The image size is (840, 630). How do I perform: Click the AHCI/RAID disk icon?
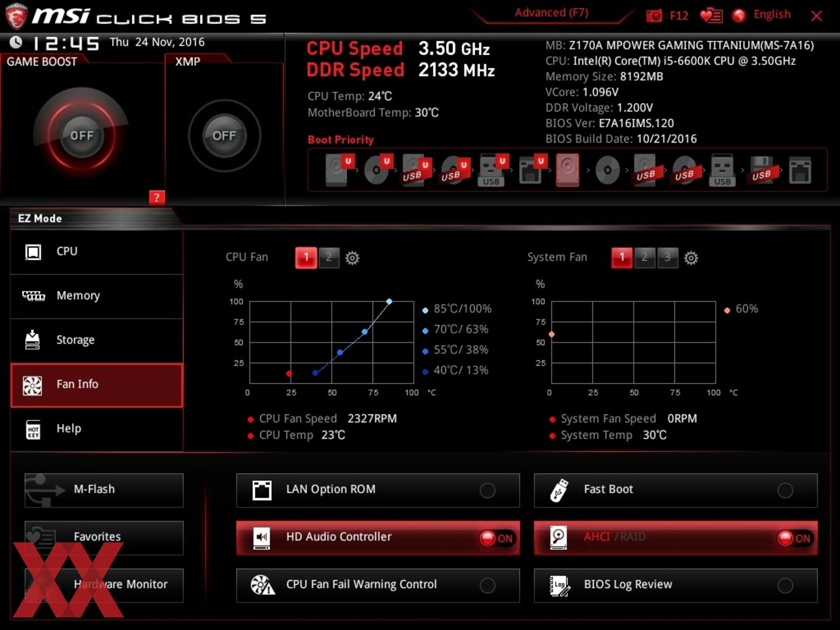point(559,538)
